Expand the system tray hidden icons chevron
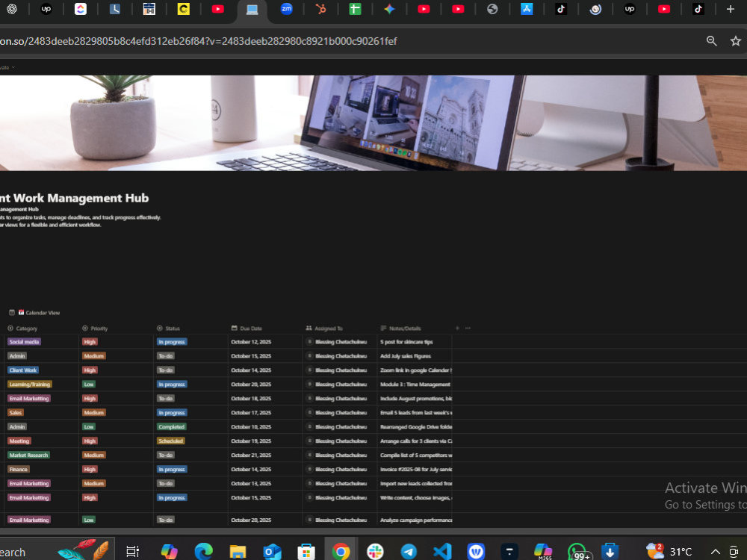The image size is (747, 560). [715, 552]
